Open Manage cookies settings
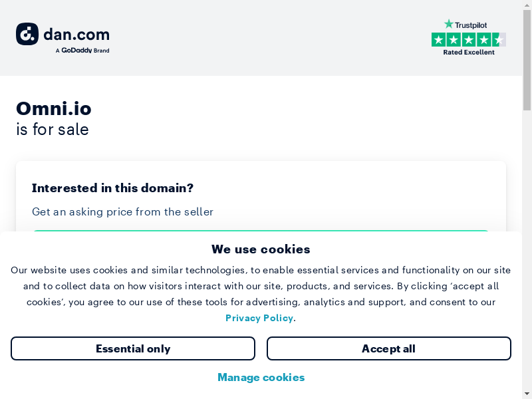 click(x=261, y=377)
